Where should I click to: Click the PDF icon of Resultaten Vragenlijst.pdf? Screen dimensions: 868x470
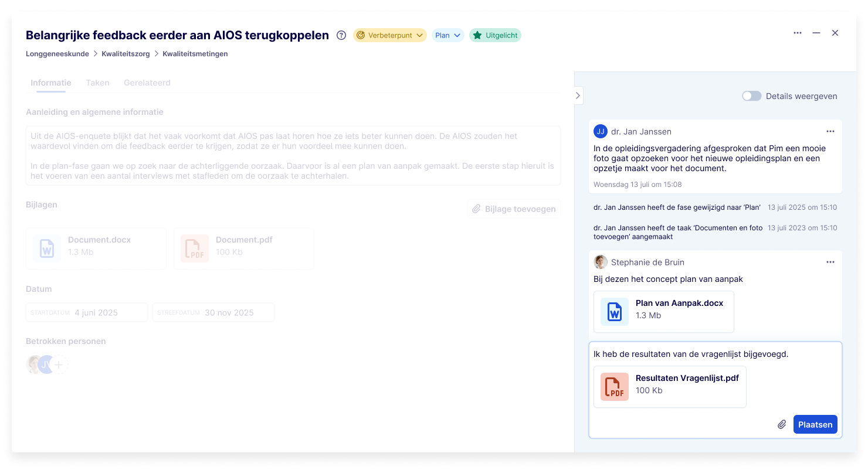(x=614, y=387)
